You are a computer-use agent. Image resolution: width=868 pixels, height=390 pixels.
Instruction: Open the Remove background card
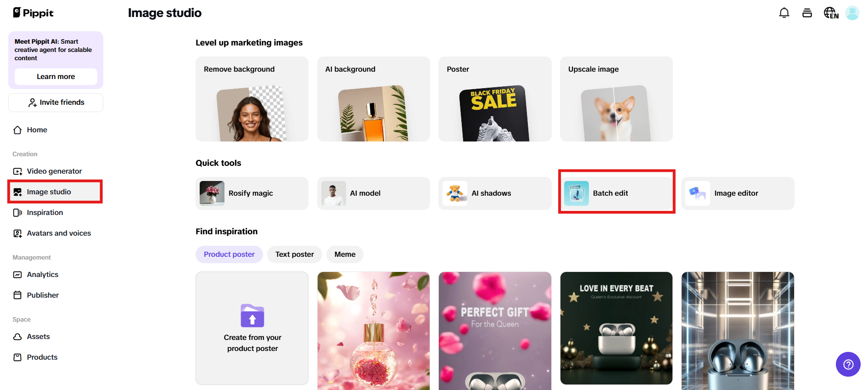coord(252,99)
